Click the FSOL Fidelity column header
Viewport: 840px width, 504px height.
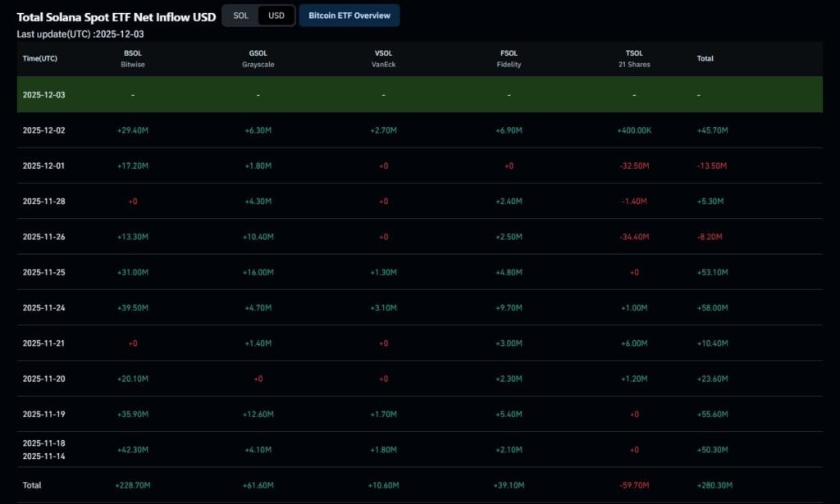point(509,59)
